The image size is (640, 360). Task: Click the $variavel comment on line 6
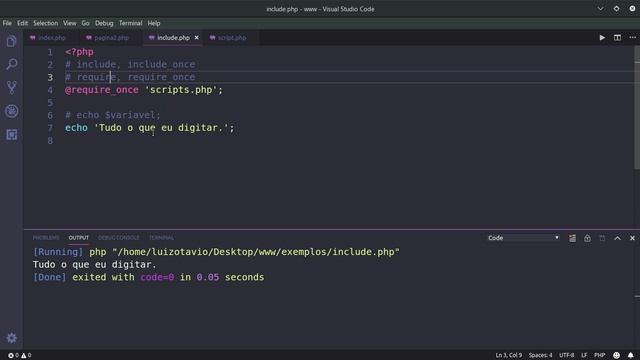[x=113, y=115]
